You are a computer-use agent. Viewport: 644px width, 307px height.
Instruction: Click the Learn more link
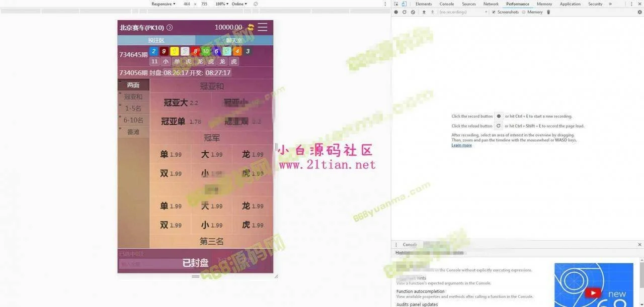coord(461,145)
